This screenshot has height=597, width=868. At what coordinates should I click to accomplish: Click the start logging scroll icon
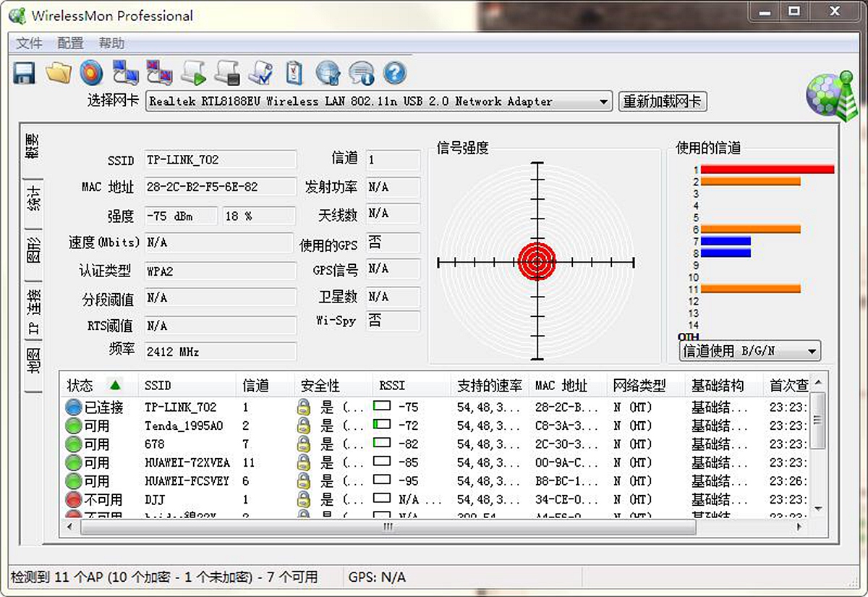pos(192,72)
